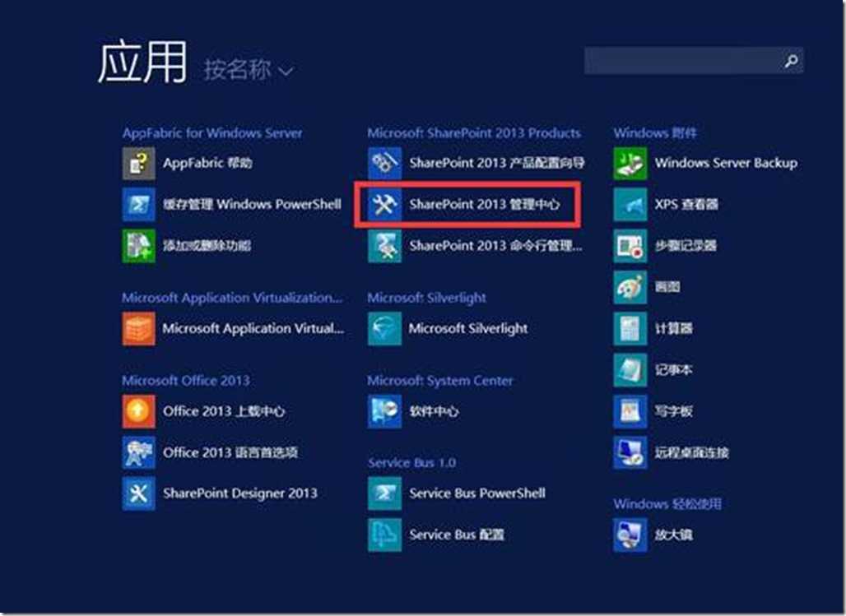Select the Windows 附件 group heading
Viewport: 846px width, 616px height.
coord(655,133)
